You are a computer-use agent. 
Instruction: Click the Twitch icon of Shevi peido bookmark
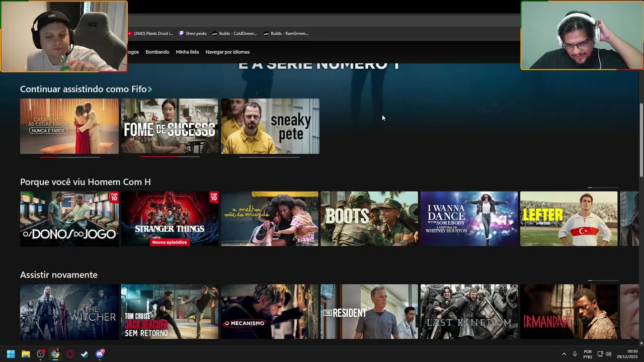coord(182,34)
